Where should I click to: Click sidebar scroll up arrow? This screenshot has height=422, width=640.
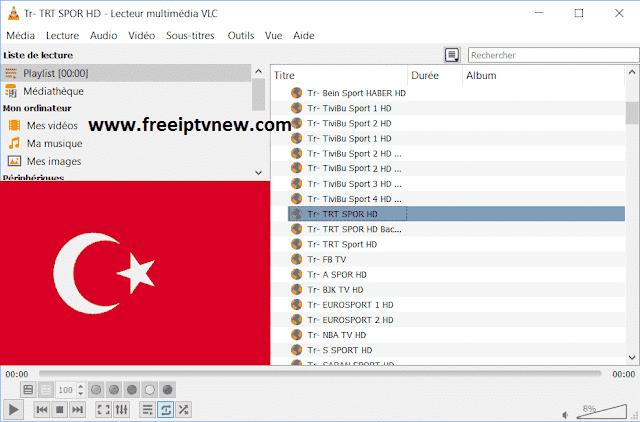tap(258, 71)
